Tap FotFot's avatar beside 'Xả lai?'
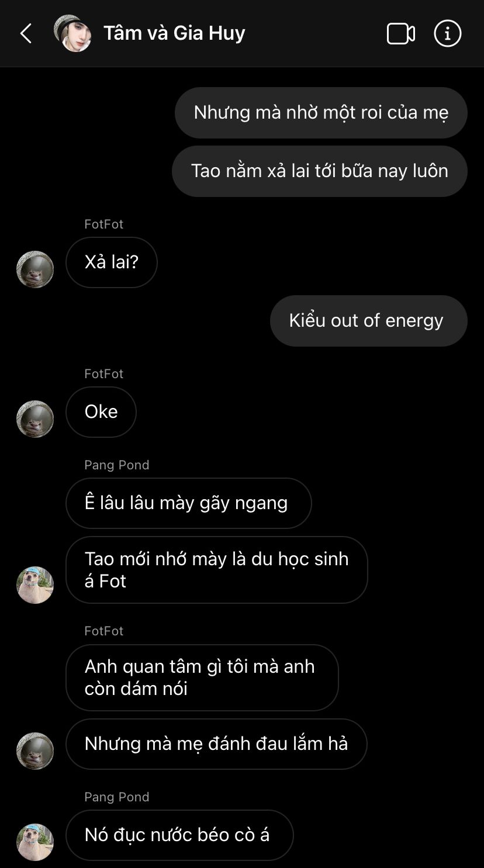The height and width of the screenshot is (868, 484). pos(35,269)
